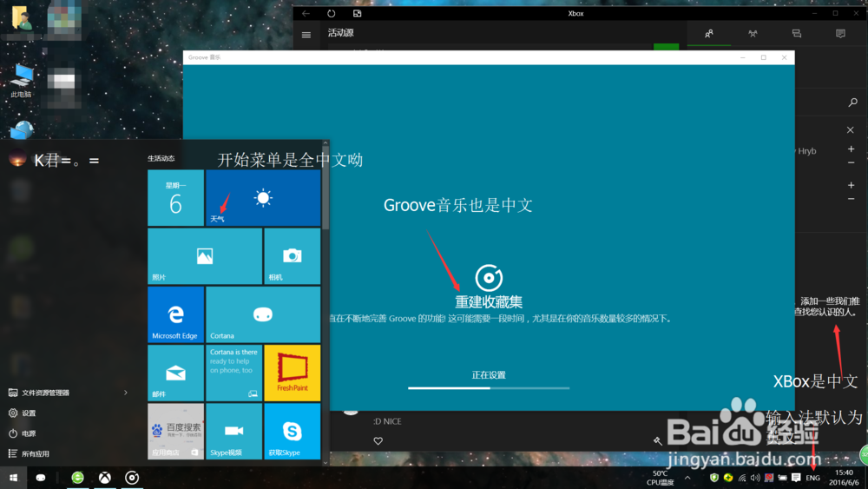The height and width of the screenshot is (489, 868).
Task: Dismiss the Xbox suggestion with the X
Action: (851, 130)
